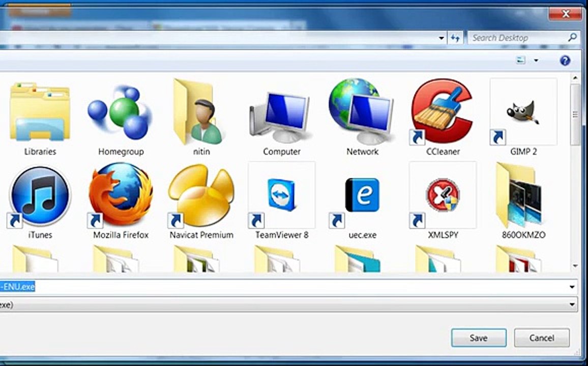Screen dimensions: 588x366
Task: Close the save dialog window
Action: click(566, 14)
